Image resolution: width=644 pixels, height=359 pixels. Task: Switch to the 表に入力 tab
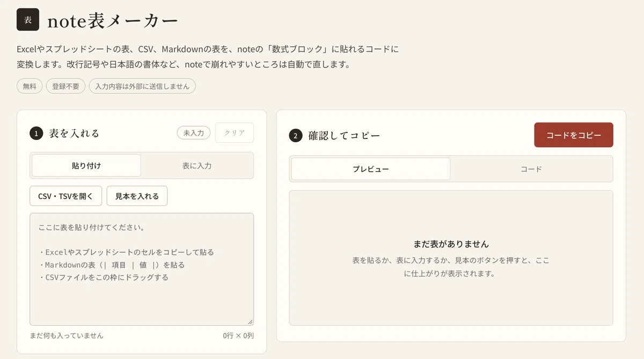(x=197, y=165)
